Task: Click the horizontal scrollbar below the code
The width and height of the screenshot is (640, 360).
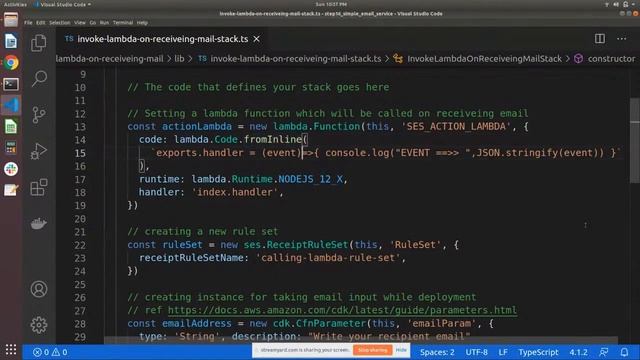Action: pos(361,340)
